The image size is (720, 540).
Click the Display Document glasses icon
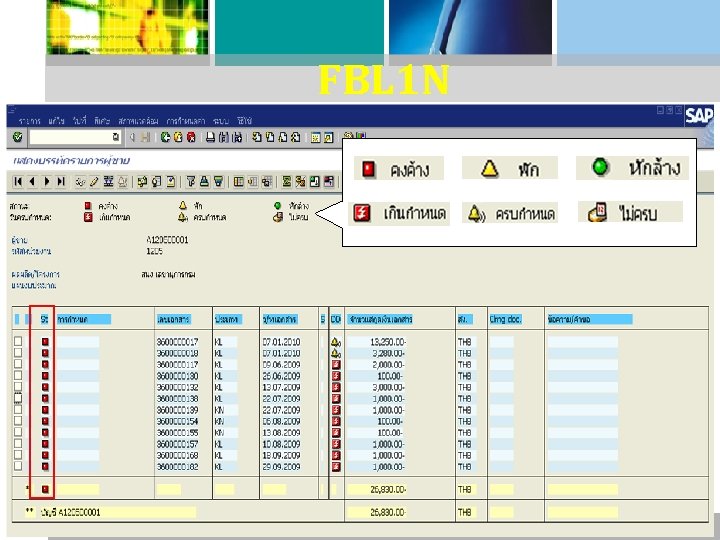click(x=80, y=182)
